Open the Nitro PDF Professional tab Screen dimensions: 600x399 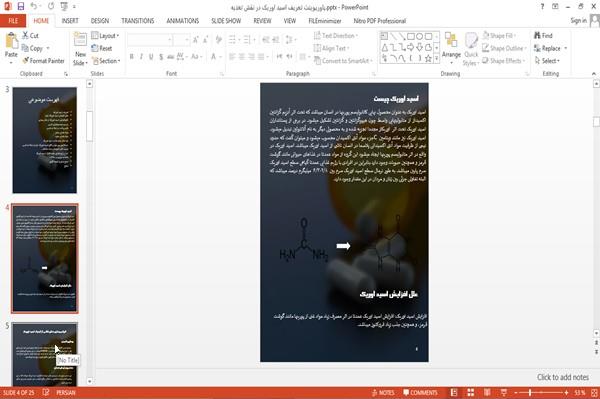click(x=380, y=21)
